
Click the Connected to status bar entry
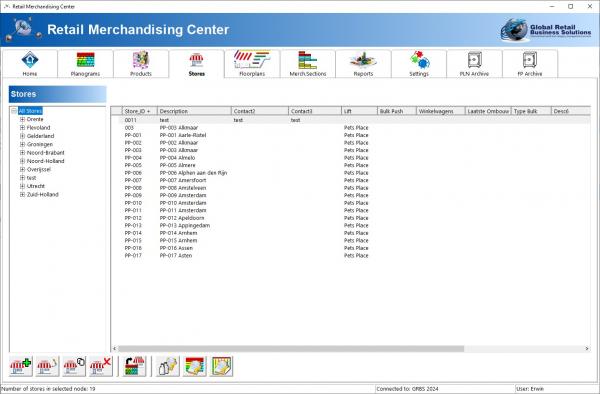tap(407, 389)
